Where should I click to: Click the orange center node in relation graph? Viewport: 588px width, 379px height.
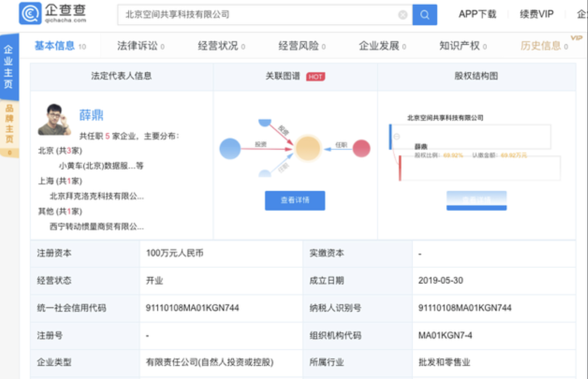click(307, 148)
